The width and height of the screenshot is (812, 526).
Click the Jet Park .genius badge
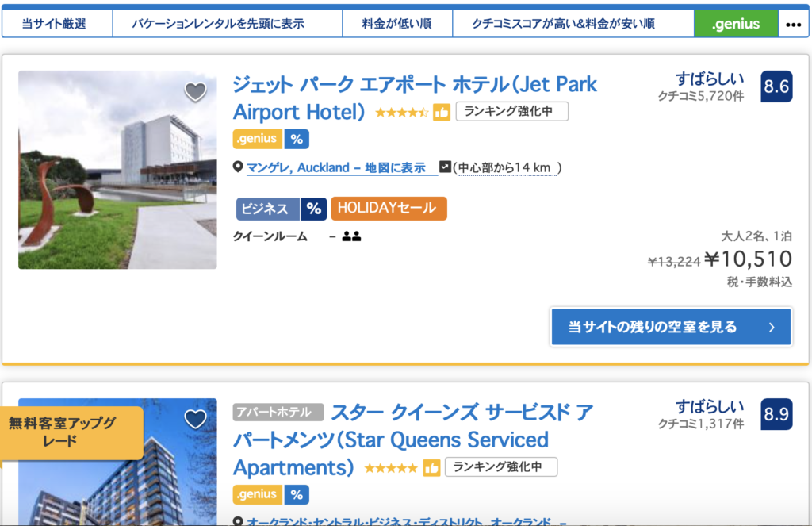[x=258, y=139]
